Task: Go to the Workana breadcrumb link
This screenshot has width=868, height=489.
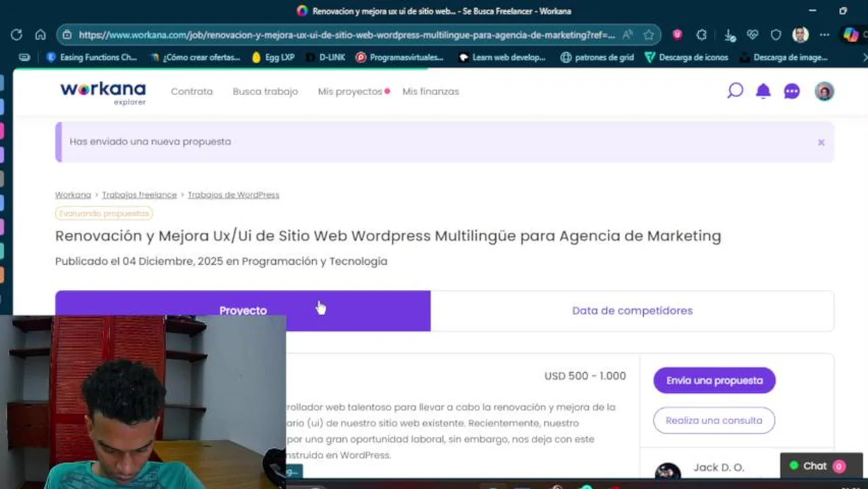Action: click(73, 195)
